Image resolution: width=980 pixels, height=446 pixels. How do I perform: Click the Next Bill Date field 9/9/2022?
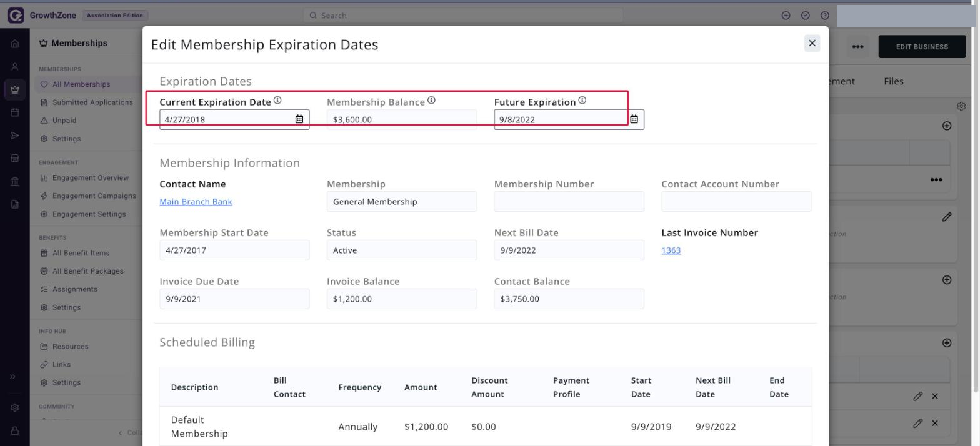coord(569,250)
